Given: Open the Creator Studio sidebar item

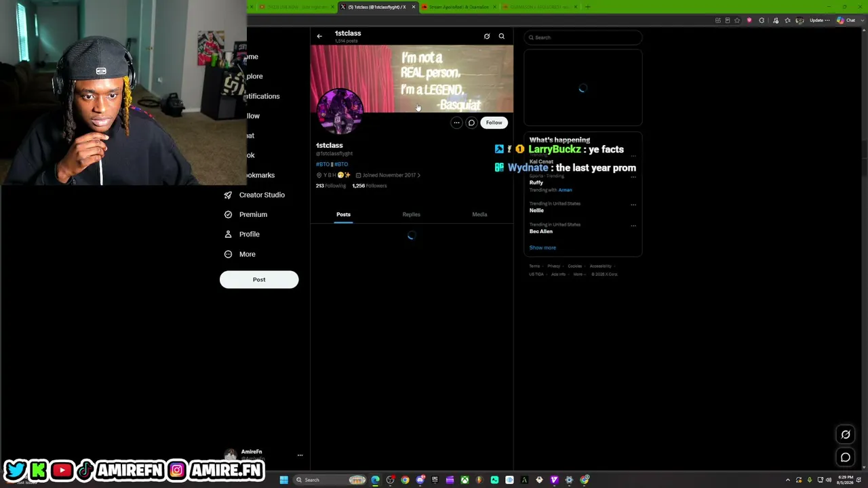Looking at the screenshot, I should click(254, 195).
